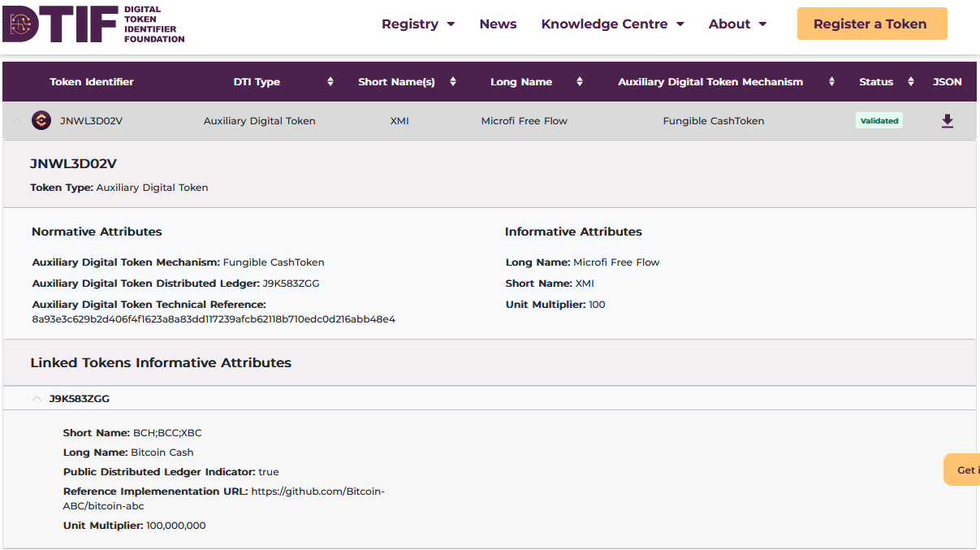Screen dimensions: 980x550
Task: Click the Unit Multiplier 100,000,000 value
Action: click(x=176, y=526)
